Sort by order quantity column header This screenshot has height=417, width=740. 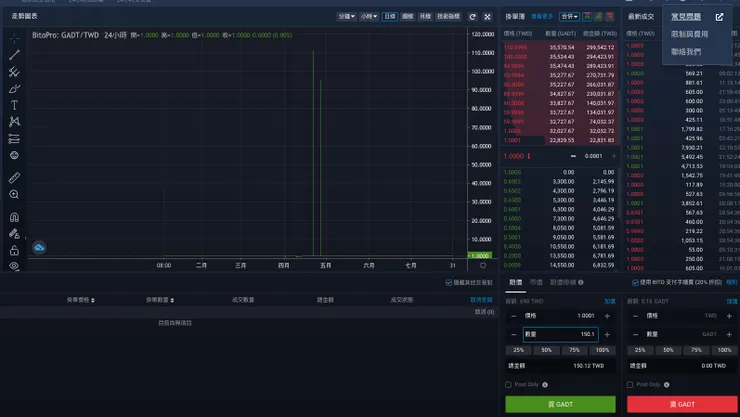[x=160, y=300]
